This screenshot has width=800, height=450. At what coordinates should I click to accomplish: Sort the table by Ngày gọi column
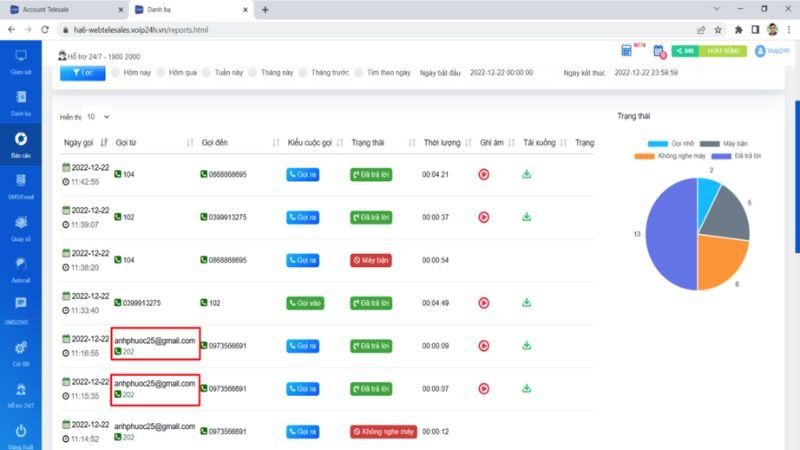coord(104,143)
